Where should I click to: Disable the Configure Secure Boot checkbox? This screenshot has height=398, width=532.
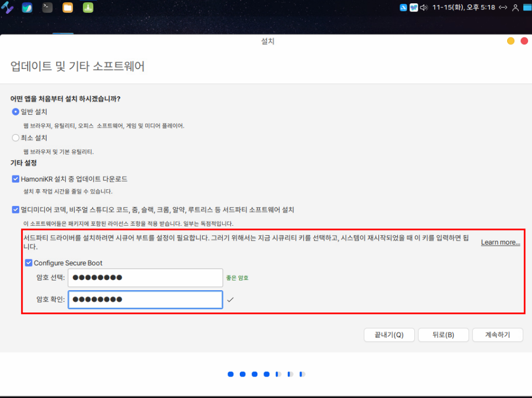coord(29,263)
